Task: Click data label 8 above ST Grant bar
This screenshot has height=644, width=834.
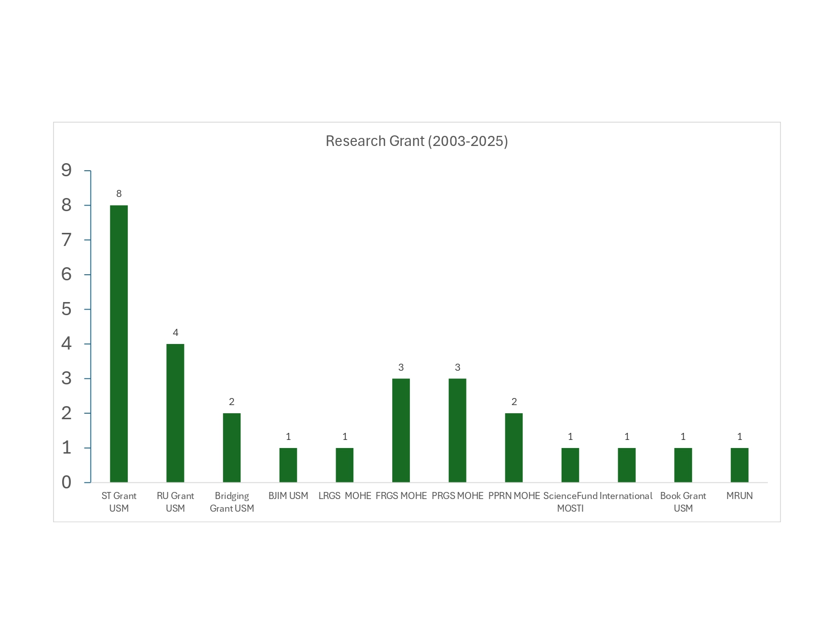Action: coord(119,193)
